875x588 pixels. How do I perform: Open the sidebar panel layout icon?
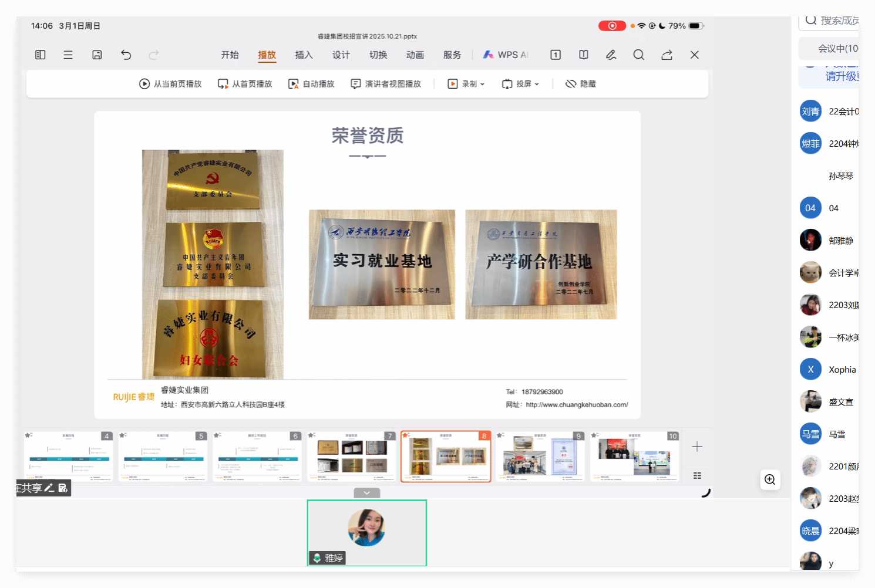pos(41,55)
